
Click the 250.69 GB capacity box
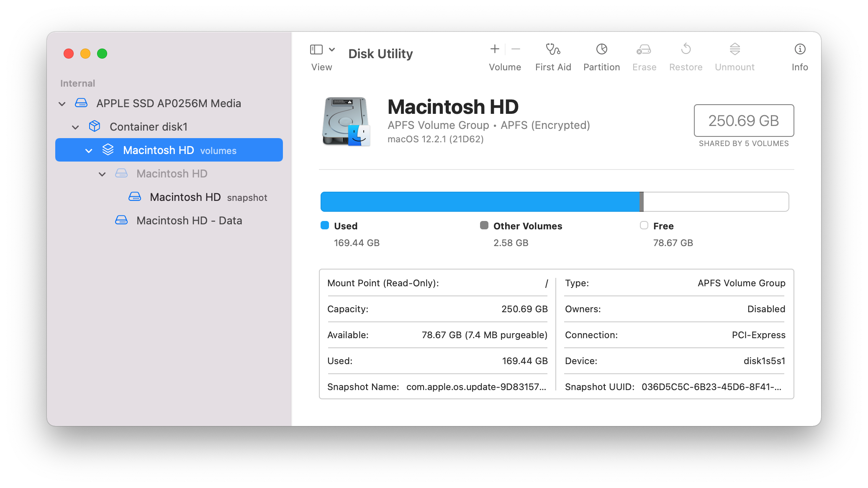point(743,121)
